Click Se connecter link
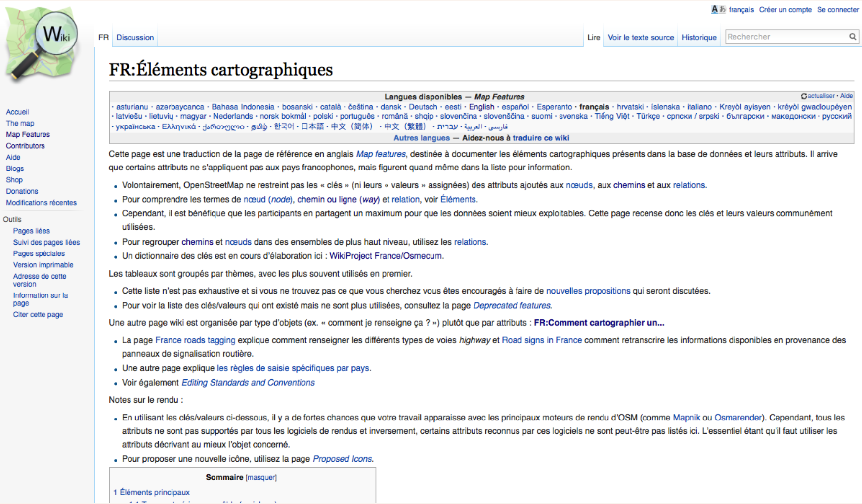The width and height of the screenshot is (862, 504). tap(837, 10)
